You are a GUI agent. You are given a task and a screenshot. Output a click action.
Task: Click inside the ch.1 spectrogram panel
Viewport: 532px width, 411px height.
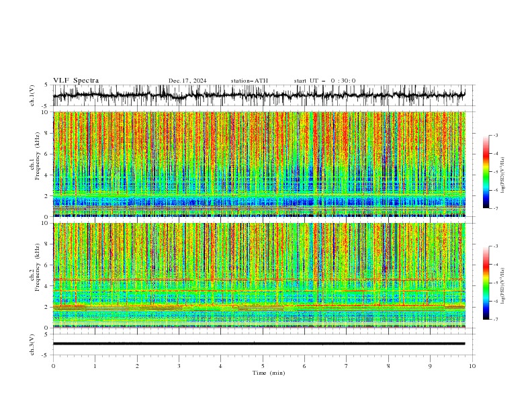click(x=259, y=164)
